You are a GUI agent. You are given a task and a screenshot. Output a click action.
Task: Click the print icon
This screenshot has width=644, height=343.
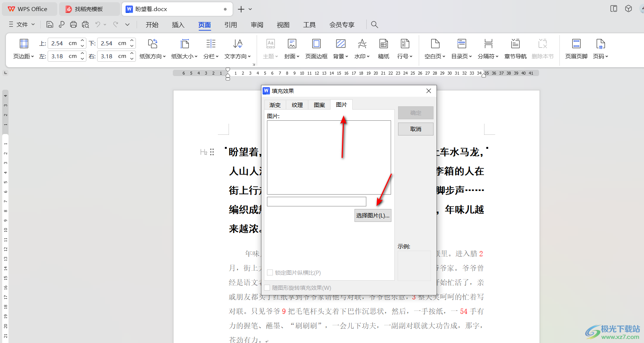73,24
